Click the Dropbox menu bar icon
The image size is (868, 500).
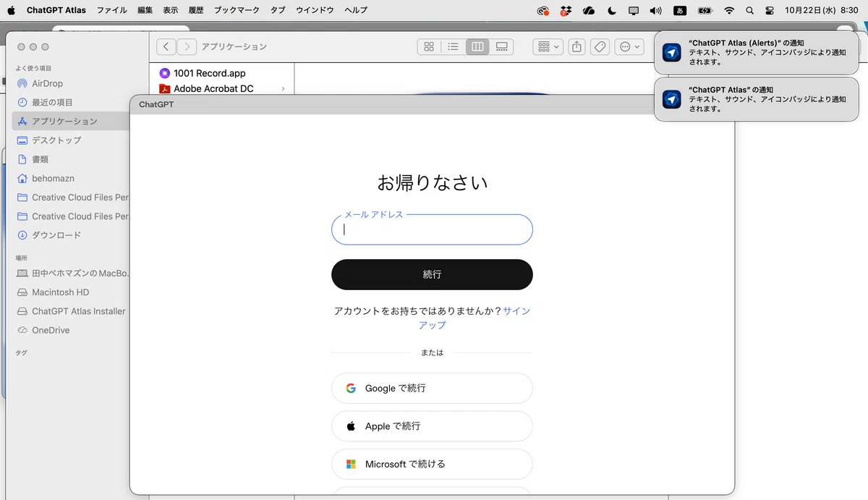point(566,10)
